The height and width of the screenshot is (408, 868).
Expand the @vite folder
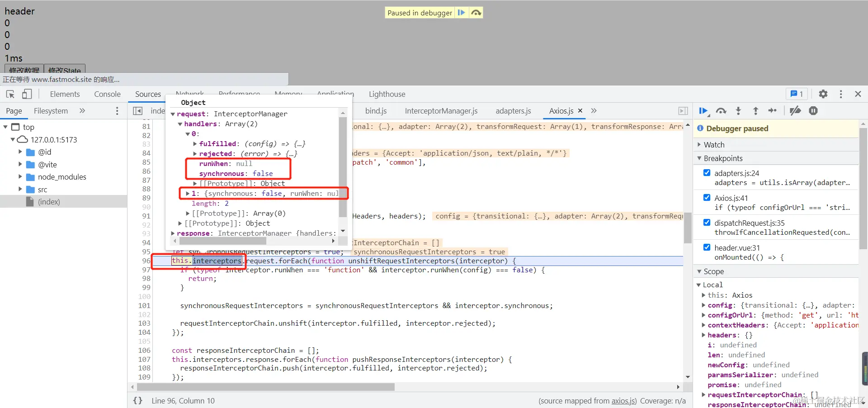[x=20, y=164]
